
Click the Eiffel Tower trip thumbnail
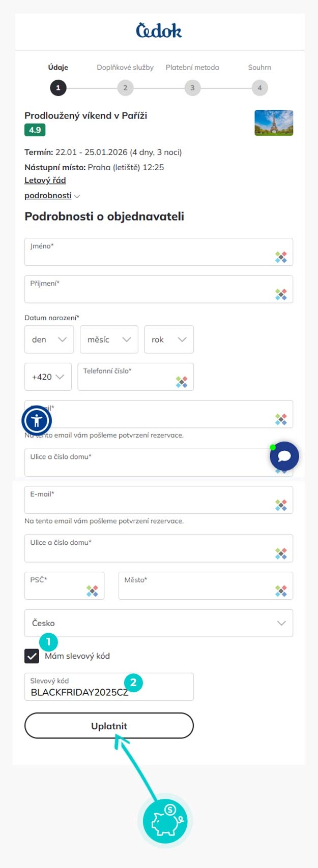pyautogui.click(x=274, y=123)
